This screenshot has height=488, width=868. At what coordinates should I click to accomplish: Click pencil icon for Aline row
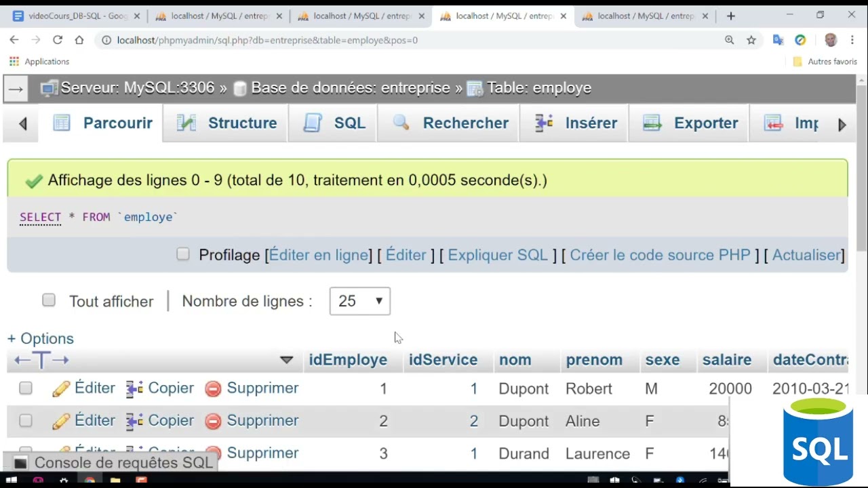[x=61, y=421]
